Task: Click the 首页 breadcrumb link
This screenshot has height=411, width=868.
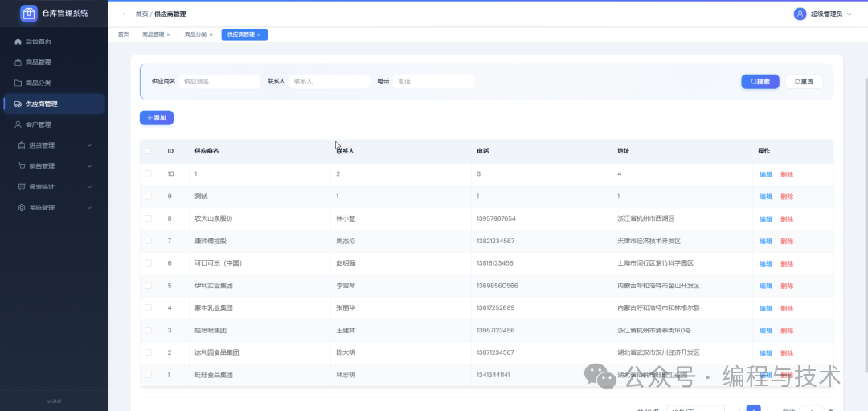Action: (141, 14)
